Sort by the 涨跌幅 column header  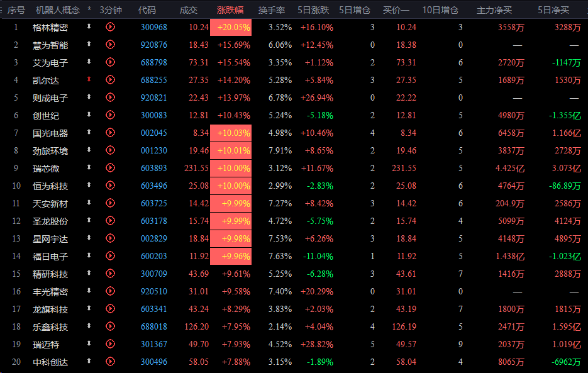coord(230,10)
